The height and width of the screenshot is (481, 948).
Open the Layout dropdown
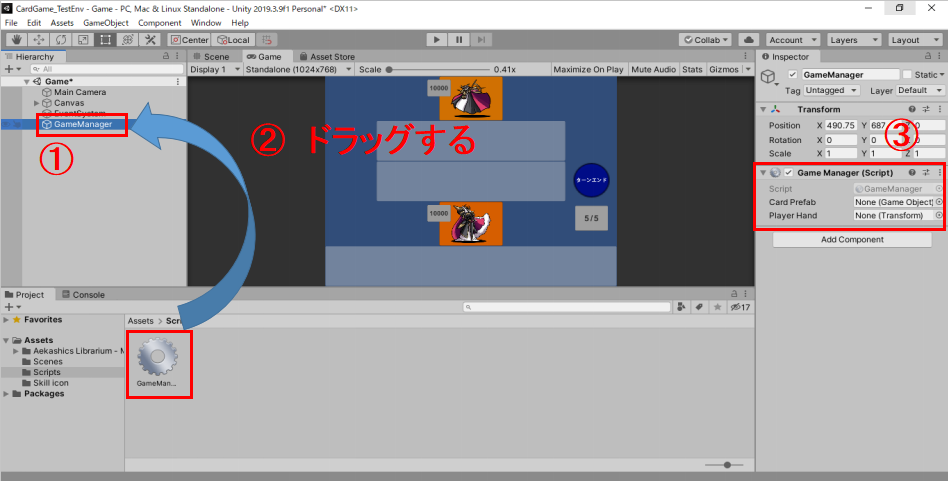pos(916,40)
